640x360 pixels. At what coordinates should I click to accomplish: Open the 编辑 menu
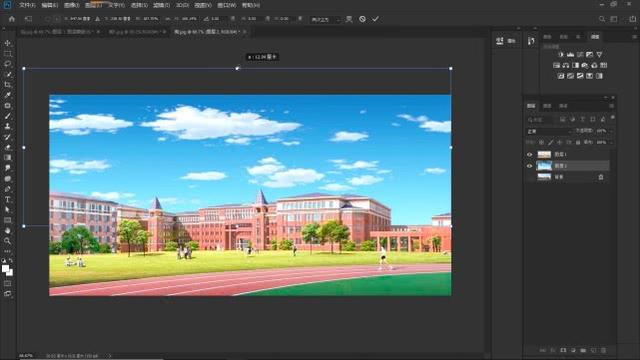49,5
